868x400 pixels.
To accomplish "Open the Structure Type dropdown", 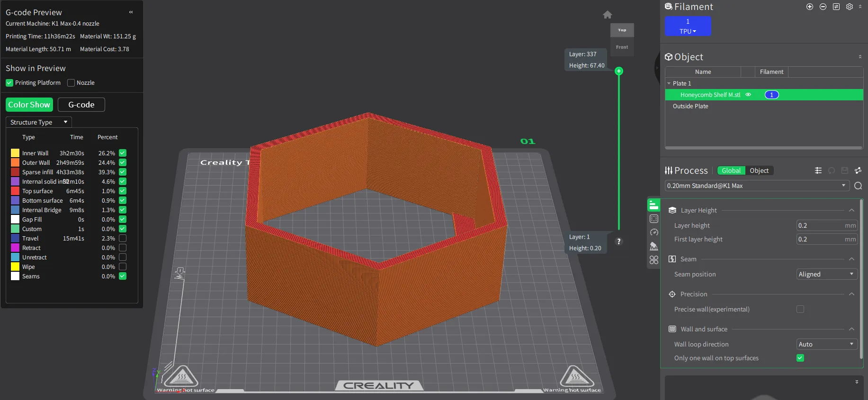I will [39, 122].
